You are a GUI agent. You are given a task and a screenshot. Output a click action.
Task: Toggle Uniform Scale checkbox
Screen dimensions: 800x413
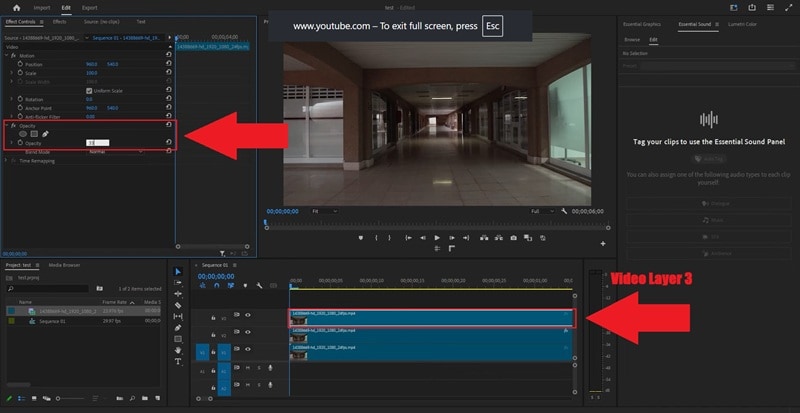tap(89, 90)
